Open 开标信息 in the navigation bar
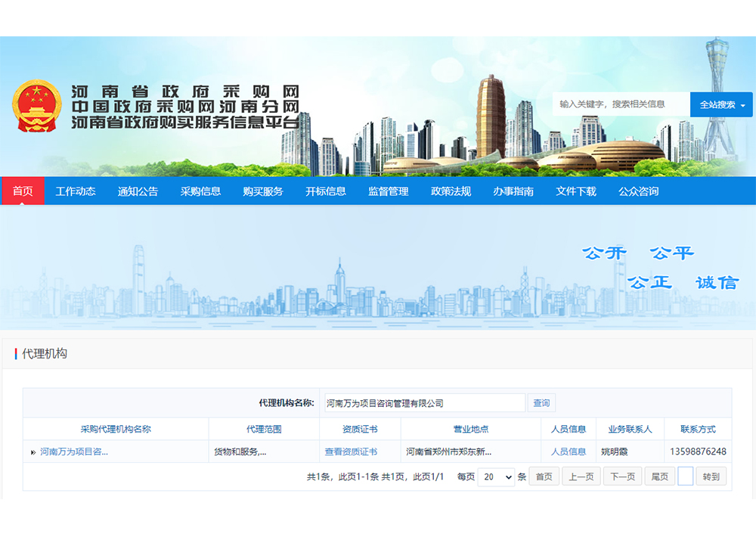Screen dimensions: 756x534 pyautogui.click(x=325, y=191)
